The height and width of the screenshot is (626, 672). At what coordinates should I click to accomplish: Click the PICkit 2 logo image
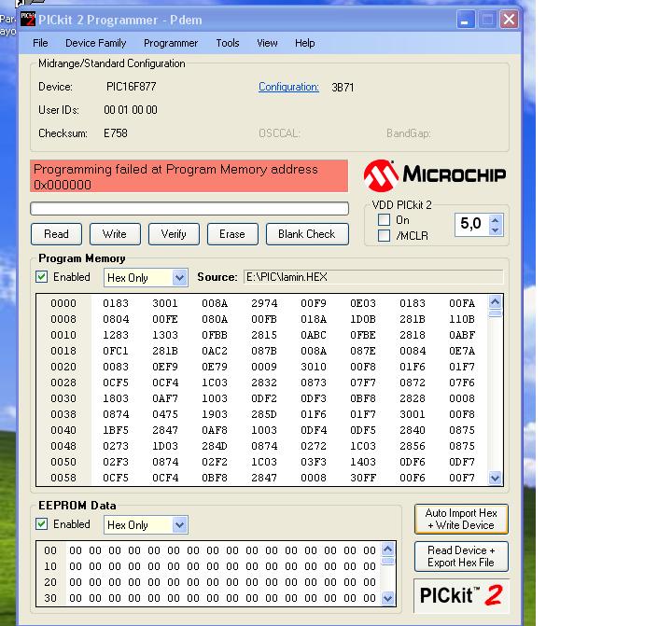tap(461, 595)
